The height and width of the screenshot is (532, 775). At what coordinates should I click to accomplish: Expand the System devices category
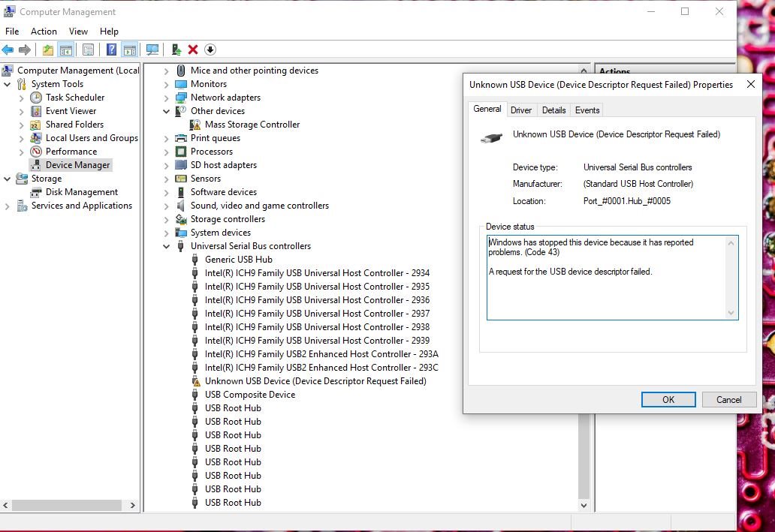[167, 233]
